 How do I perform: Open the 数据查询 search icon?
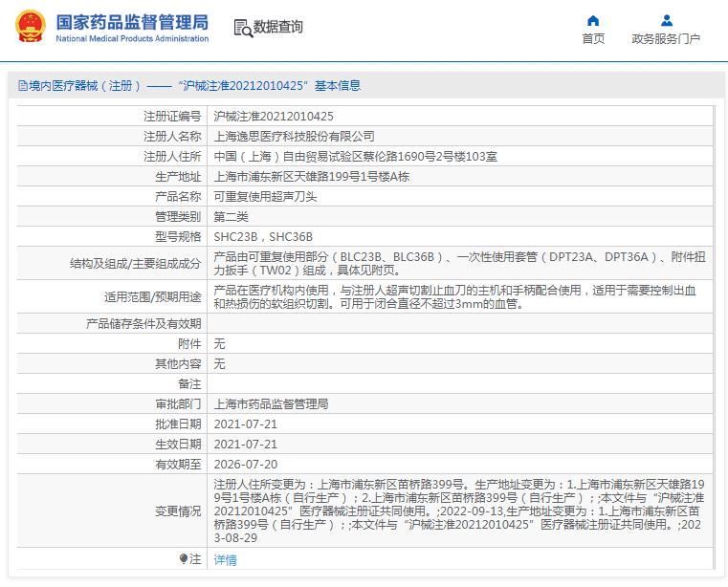(243, 29)
